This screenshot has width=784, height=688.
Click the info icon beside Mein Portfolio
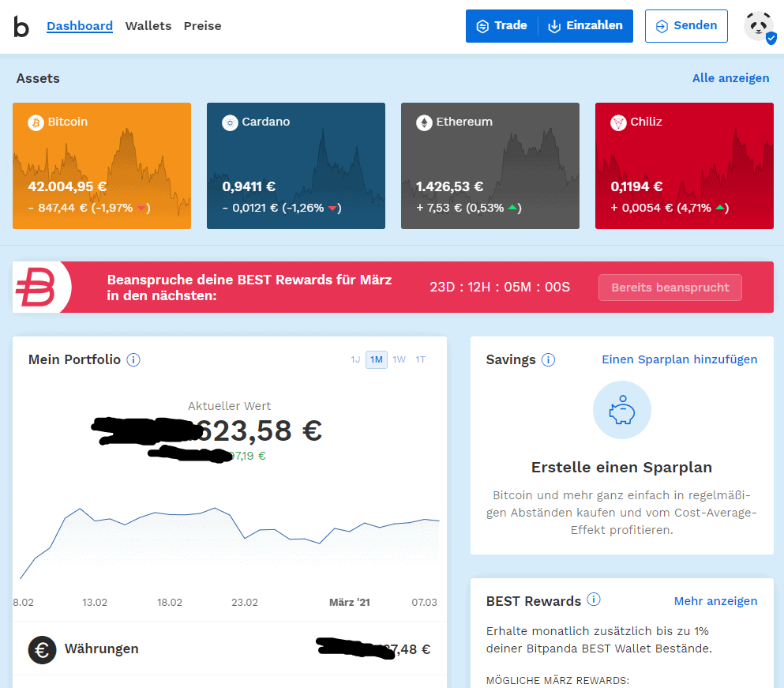point(133,359)
